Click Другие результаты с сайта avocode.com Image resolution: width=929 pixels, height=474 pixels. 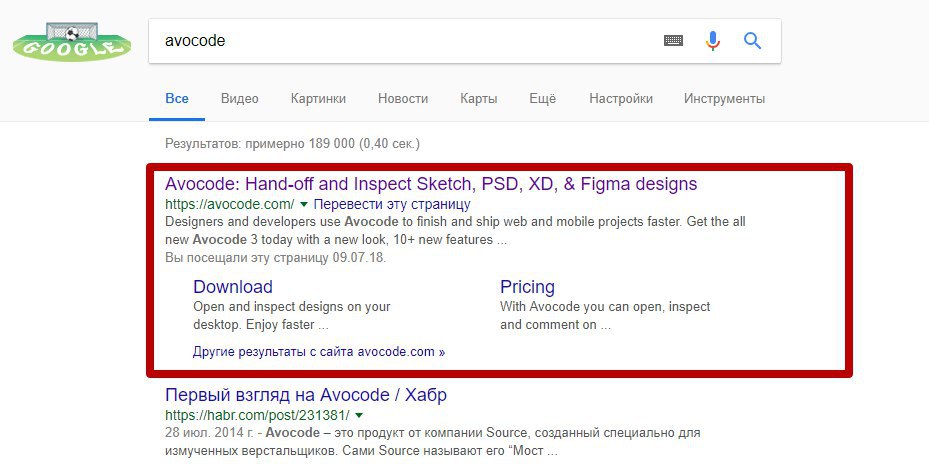pyautogui.click(x=319, y=352)
